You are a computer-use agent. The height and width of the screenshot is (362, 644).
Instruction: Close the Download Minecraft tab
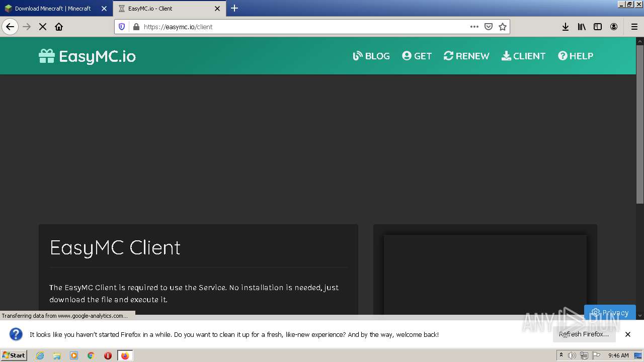tap(104, 9)
